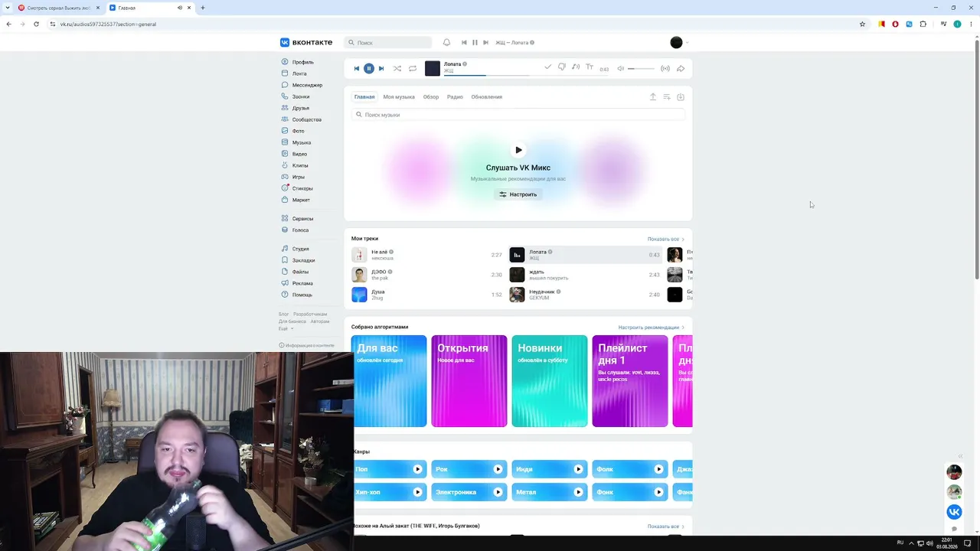Screen dimensions: 980x551
Task: Click the upload audio icon
Action: click(653, 97)
